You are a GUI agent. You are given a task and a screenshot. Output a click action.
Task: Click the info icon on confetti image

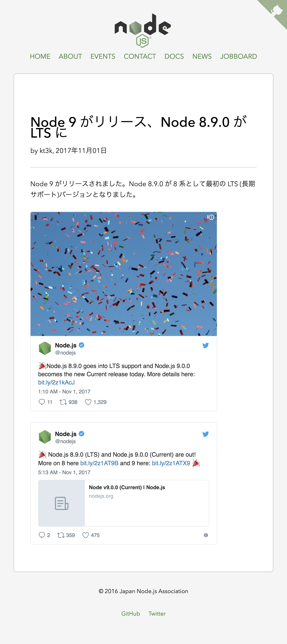[x=211, y=217]
